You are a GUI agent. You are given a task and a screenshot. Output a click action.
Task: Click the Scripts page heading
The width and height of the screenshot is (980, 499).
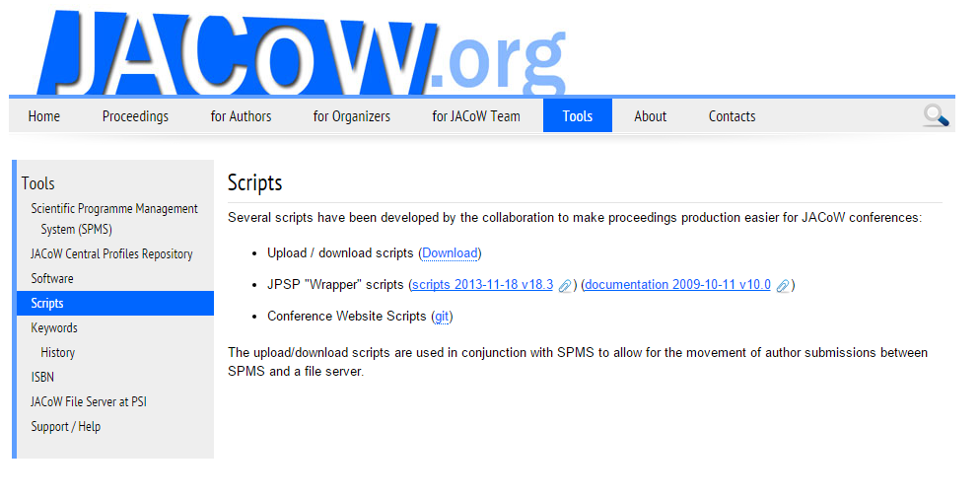tap(255, 182)
